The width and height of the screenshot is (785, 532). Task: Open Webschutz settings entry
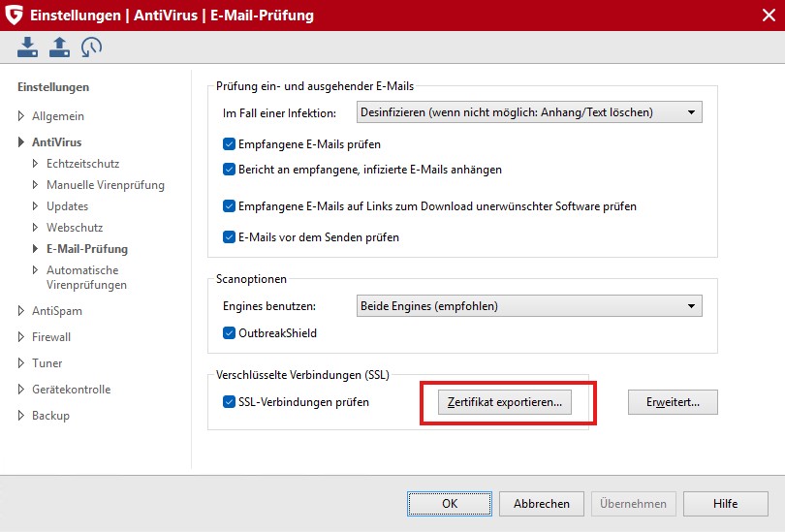click(75, 228)
